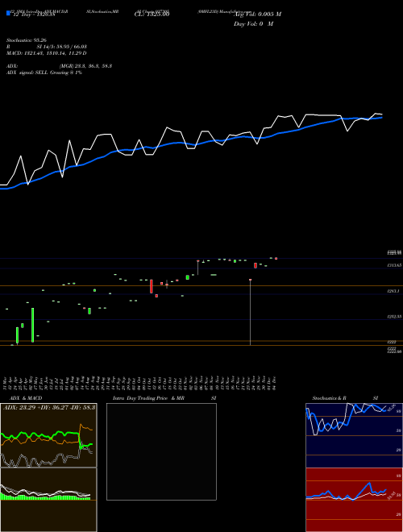Click the 'Day Vol: 0 M' text
This screenshot has width=403, height=532.
tap(253, 24)
